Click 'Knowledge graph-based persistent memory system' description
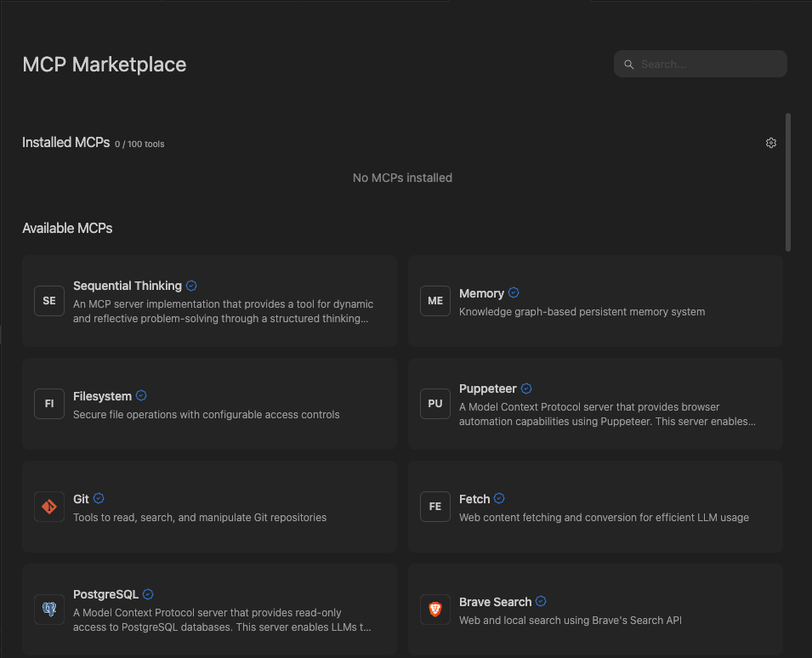The height and width of the screenshot is (658, 812). coord(582,312)
